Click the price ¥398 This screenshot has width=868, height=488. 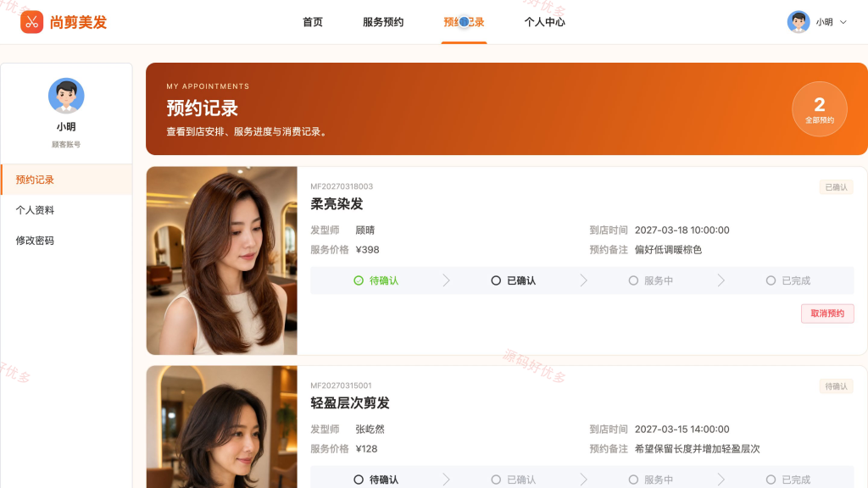pyautogui.click(x=368, y=250)
